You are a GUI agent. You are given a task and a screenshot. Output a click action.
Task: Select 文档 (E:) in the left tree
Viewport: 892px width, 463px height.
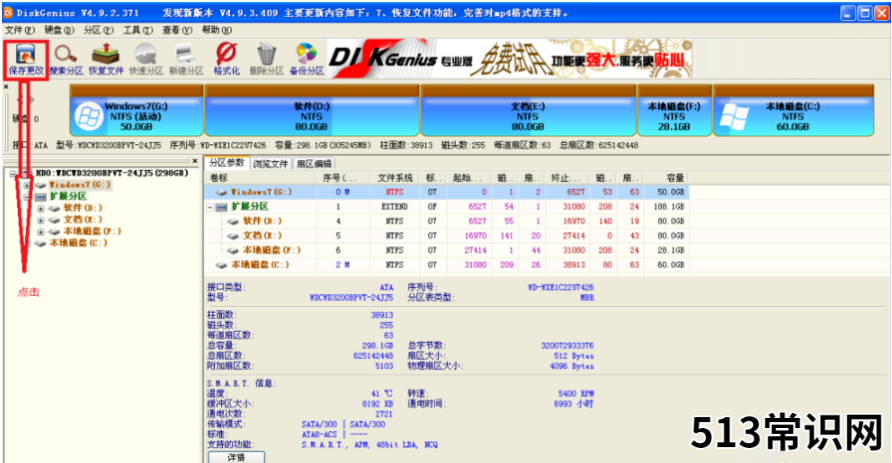coord(82,220)
